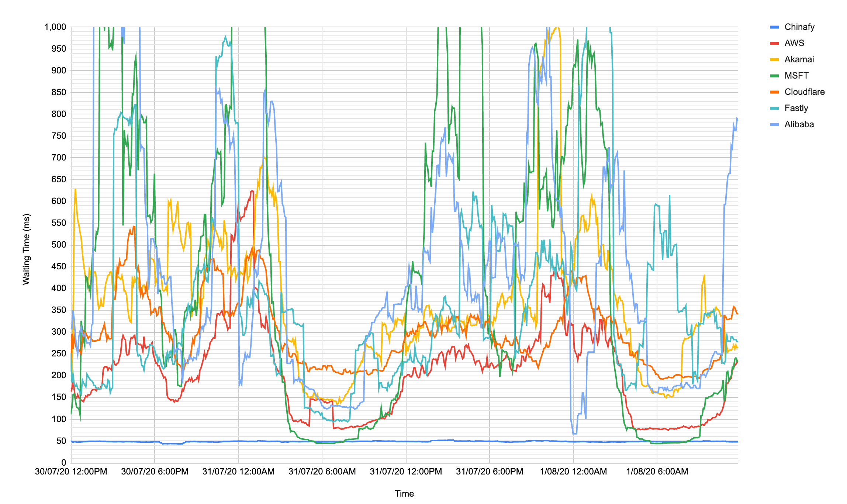Select the Alibaba legend label

pos(799,124)
